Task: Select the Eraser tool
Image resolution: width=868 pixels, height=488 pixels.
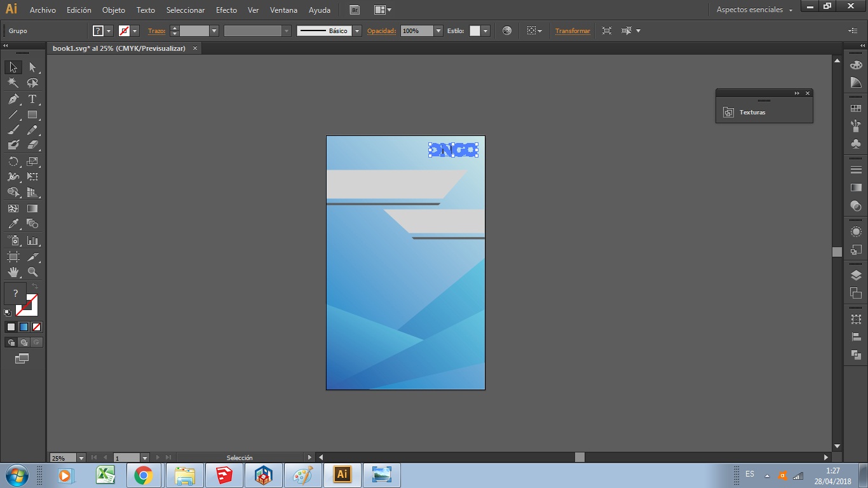Action: click(32, 145)
